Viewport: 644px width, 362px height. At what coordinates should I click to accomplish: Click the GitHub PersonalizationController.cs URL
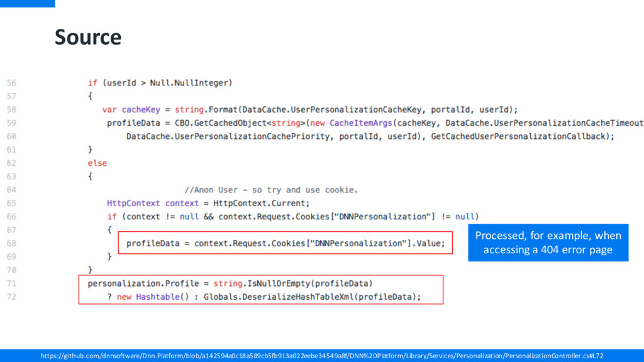[x=321, y=356]
